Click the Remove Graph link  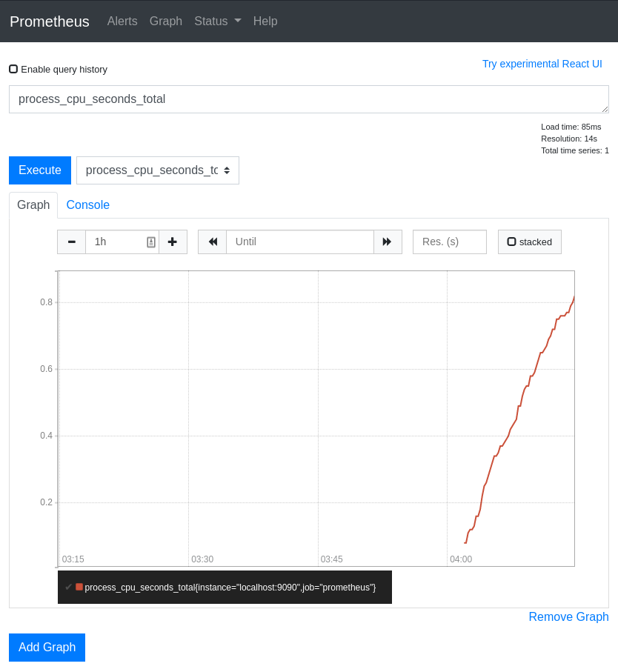click(568, 616)
